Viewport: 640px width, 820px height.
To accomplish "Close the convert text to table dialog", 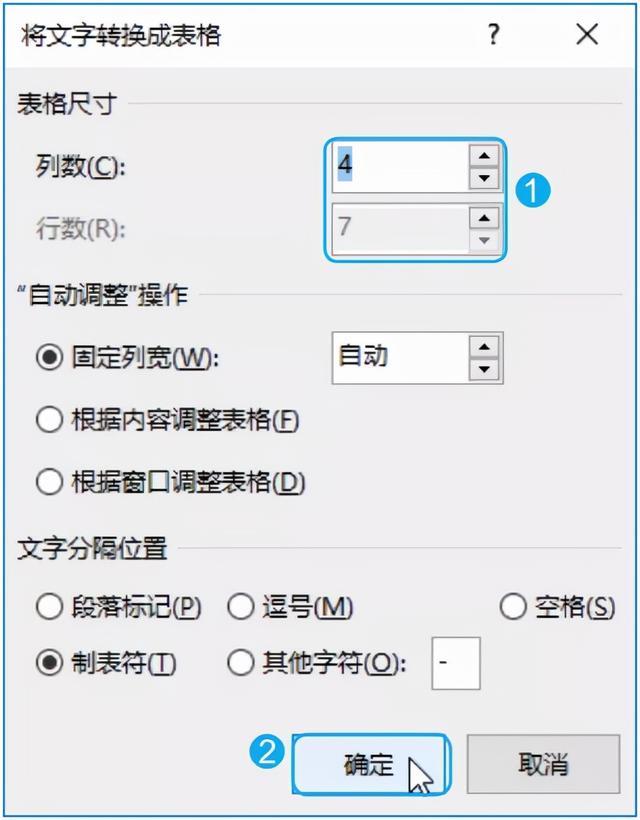I will (587, 35).
